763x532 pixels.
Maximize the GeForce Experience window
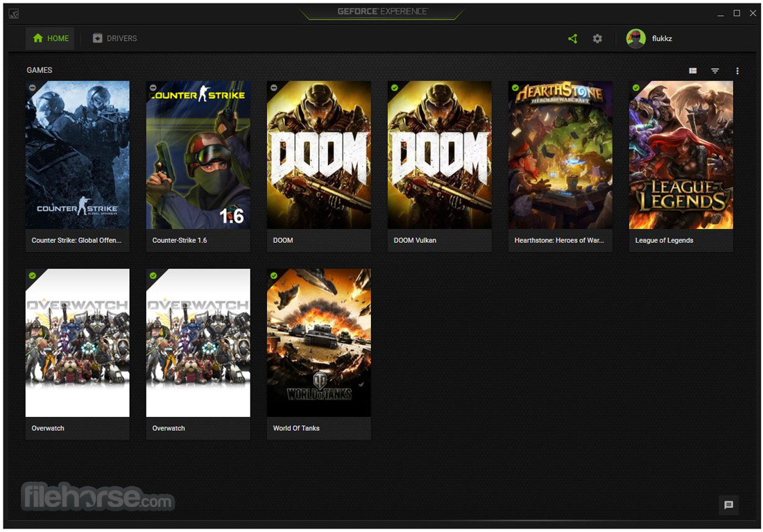pyautogui.click(x=737, y=13)
